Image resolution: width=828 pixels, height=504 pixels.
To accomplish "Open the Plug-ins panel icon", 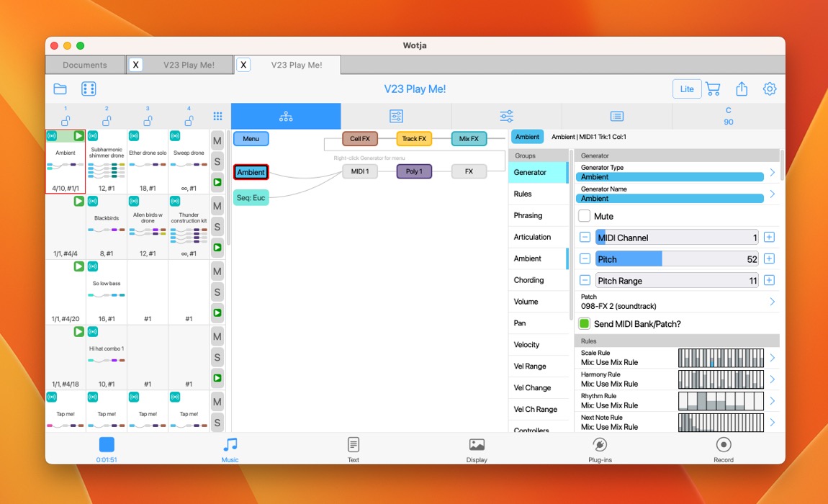I will tap(600, 445).
